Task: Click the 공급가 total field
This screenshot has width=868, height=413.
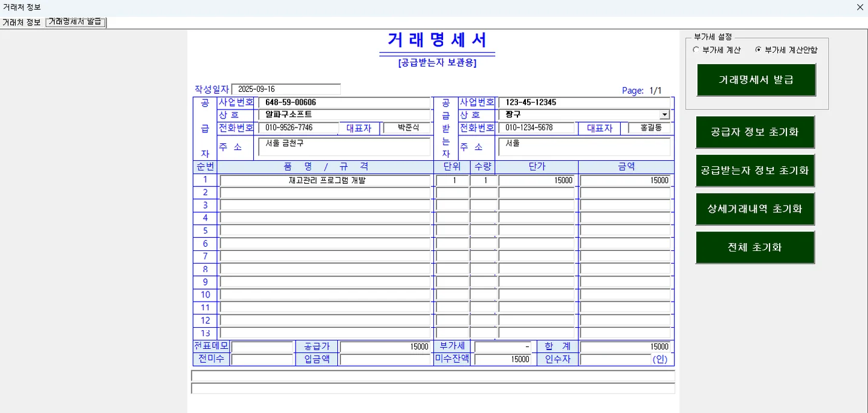Action: pos(385,347)
